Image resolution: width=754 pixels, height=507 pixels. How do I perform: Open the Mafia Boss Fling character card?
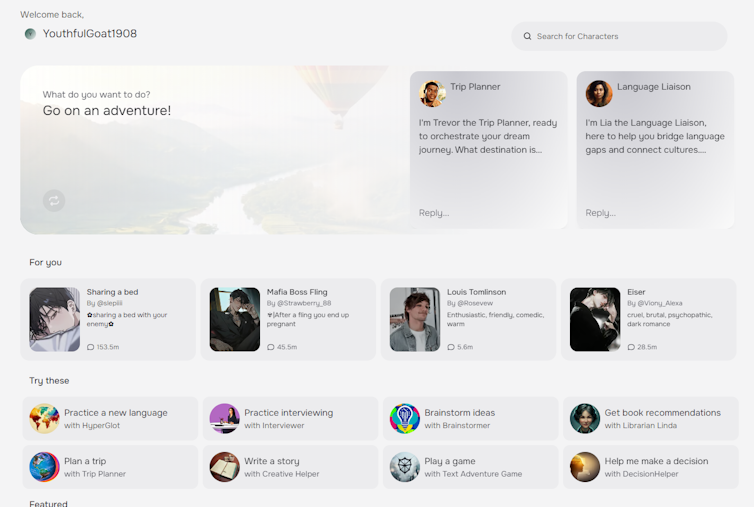click(288, 319)
